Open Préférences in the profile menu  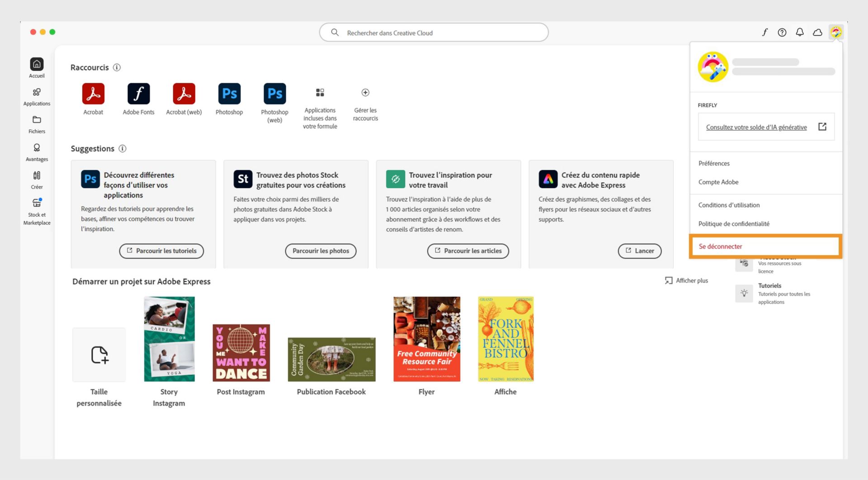coord(714,163)
